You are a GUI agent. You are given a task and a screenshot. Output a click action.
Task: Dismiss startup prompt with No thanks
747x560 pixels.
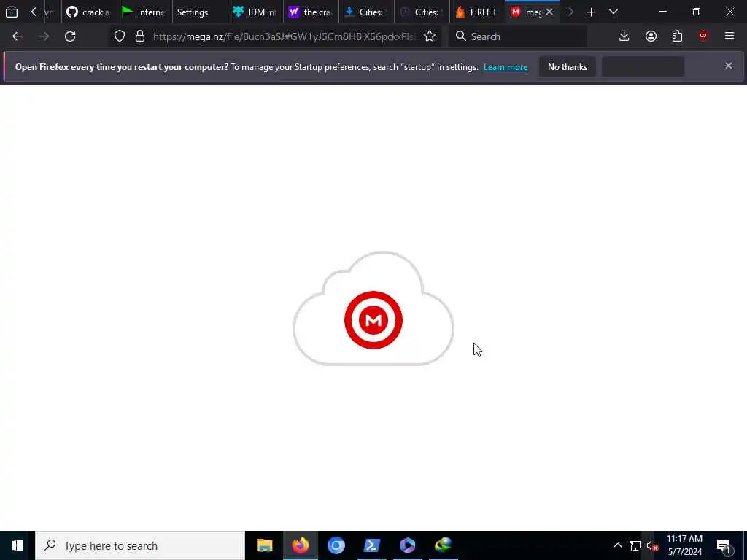[568, 66]
